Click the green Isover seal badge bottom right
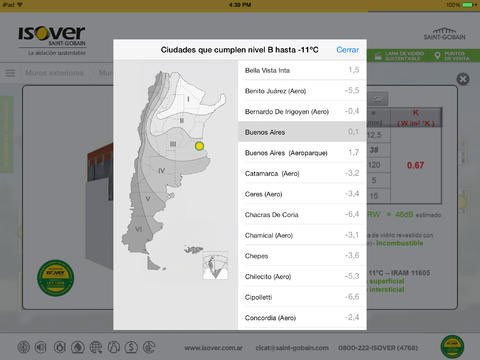The width and height of the screenshot is (480, 360). [x=452, y=347]
